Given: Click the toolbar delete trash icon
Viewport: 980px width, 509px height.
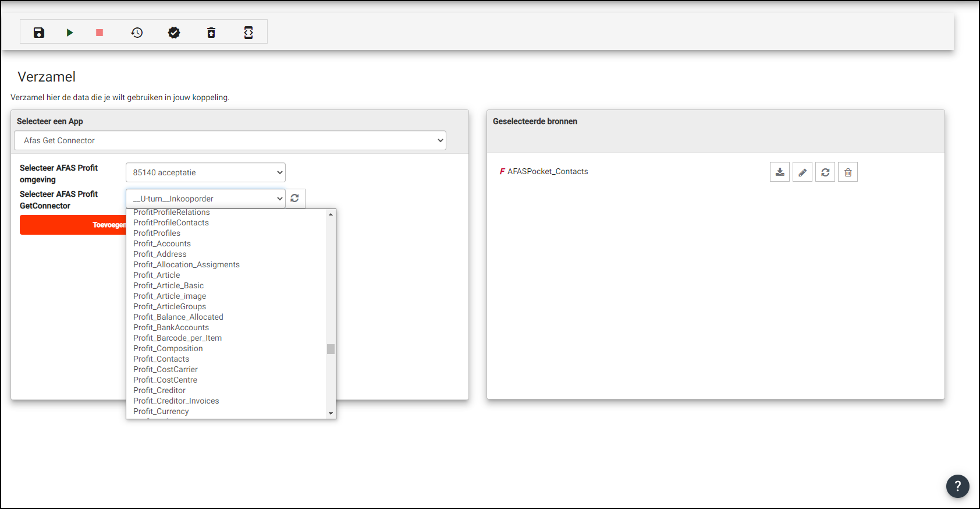Looking at the screenshot, I should point(211,33).
